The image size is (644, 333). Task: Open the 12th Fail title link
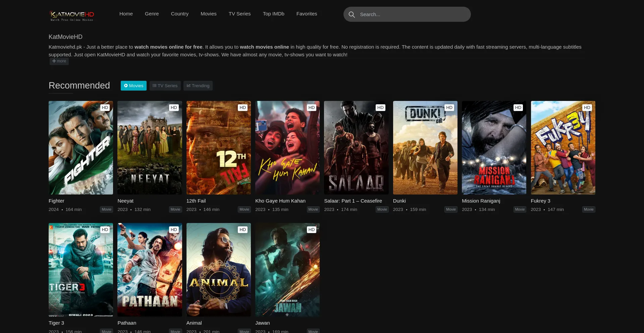(196, 201)
